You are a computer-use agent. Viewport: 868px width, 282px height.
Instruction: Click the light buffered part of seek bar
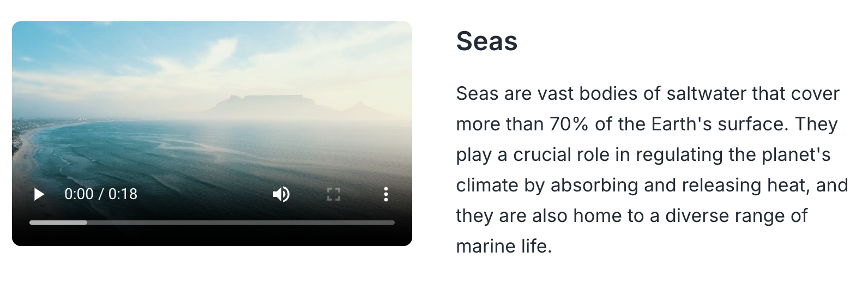58,223
